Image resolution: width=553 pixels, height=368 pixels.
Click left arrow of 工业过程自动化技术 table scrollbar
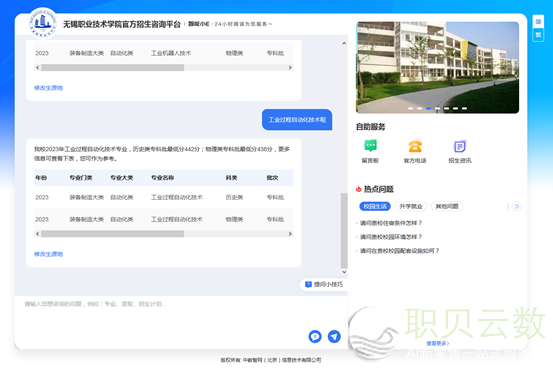pyautogui.click(x=37, y=234)
